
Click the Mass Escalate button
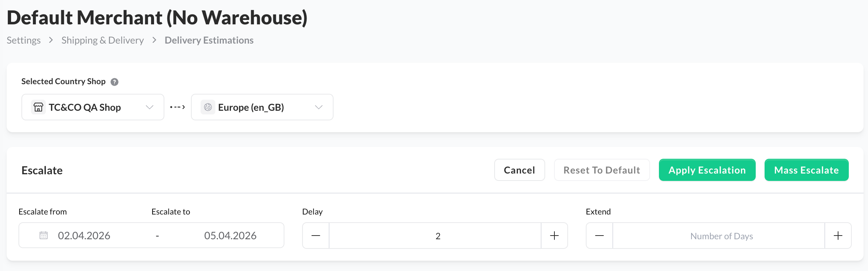[x=806, y=170]
